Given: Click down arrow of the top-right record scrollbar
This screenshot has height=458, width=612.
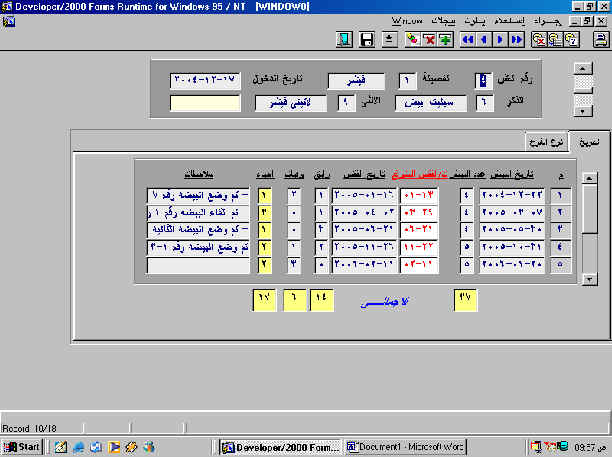Looking at the screenshot, I should pyautogui.click(x=583, y=111).
